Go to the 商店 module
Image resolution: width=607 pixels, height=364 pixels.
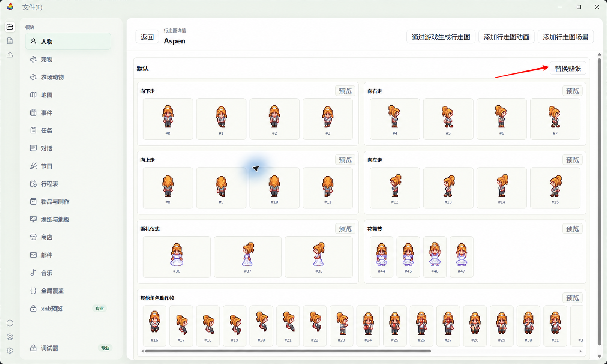click(68, 237)
